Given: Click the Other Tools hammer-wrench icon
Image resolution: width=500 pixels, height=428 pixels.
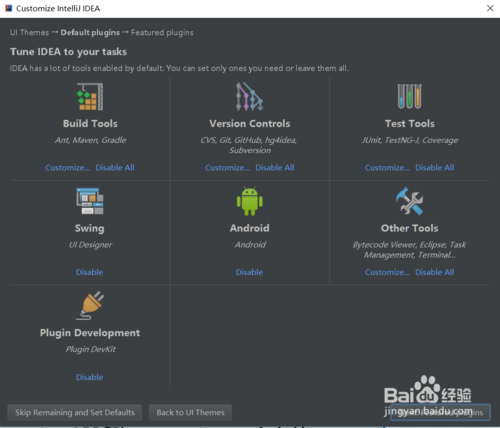Looking at the screenshot, I should pyautogui.click(x=409, y=201).
